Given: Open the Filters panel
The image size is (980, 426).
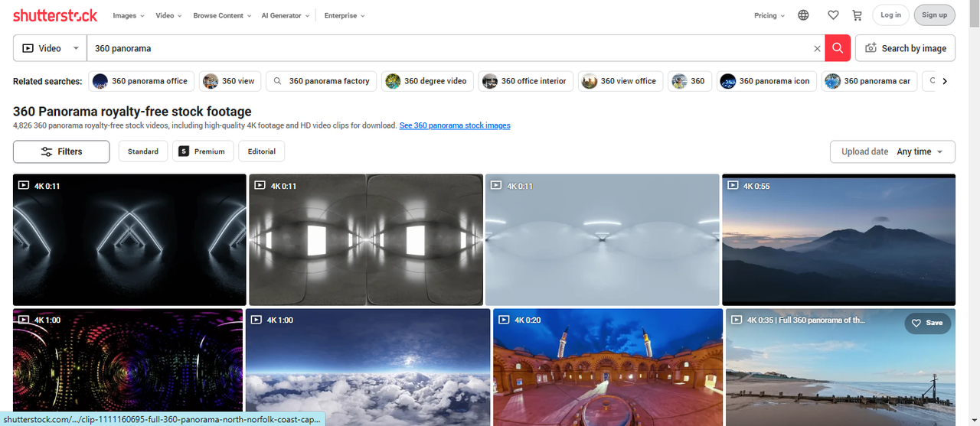Looking at the screenshot, I should click(x=61, y=151).
